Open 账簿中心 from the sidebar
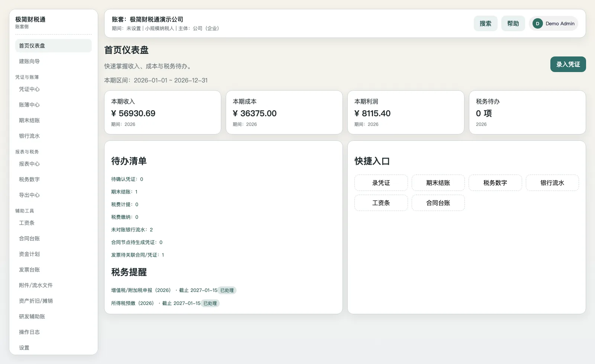Image resolution: width=595 pixels, height=364 pixels. coord(29,105)
